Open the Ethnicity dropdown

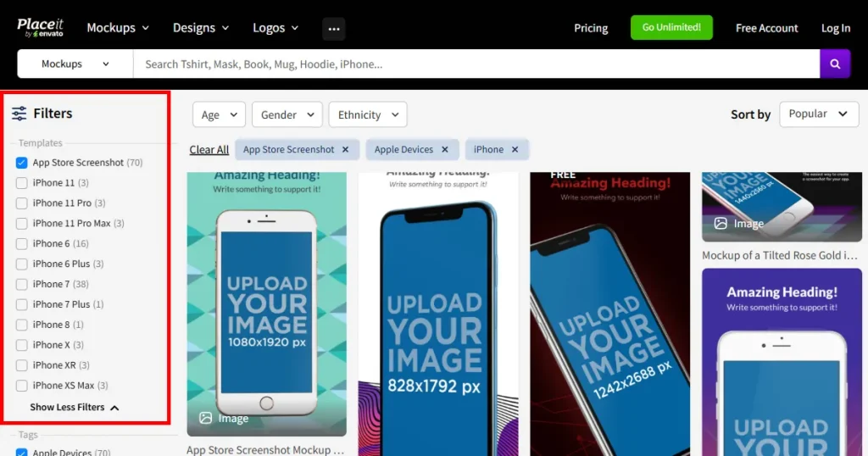[x=368, y=114]
